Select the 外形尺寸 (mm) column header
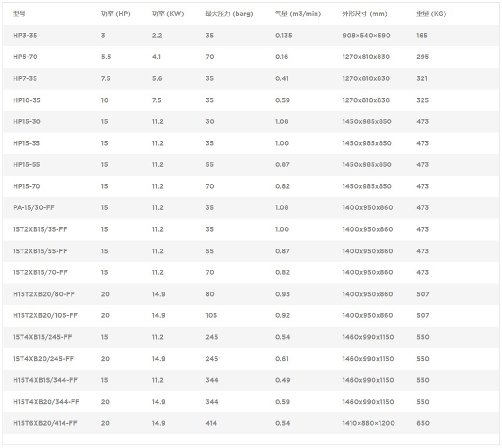502x448 pixels. click(365, 14)
